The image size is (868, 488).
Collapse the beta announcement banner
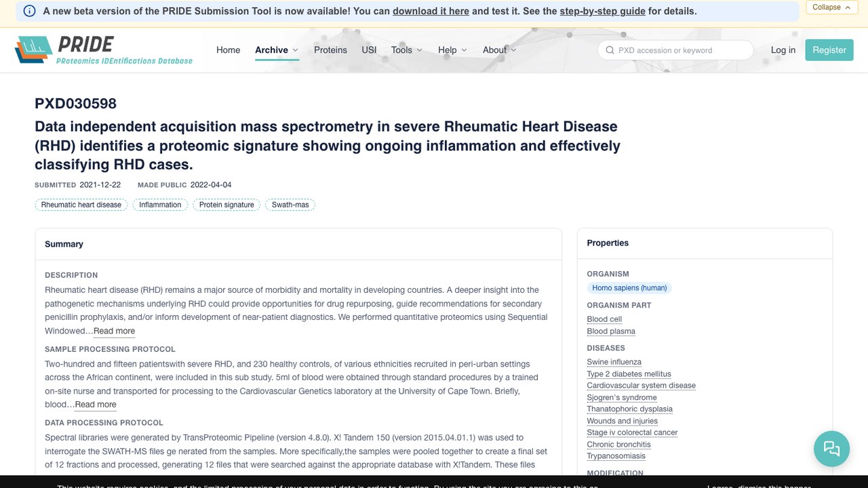point(831,7)
